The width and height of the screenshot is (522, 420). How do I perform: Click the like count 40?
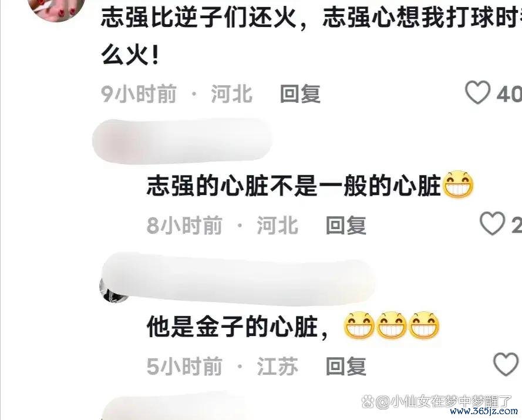[509, 93]
